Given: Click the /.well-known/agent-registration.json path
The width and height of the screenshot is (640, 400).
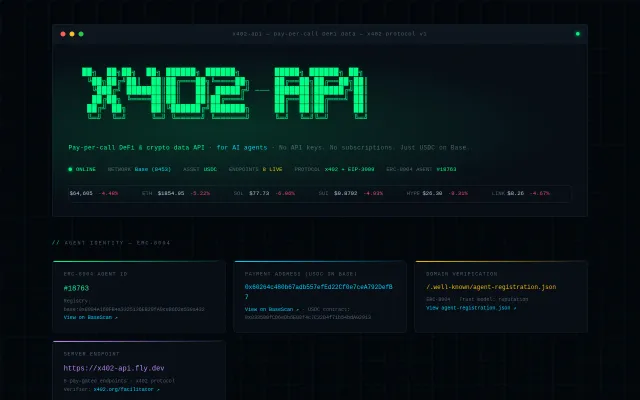Looking at the screenshot, I should [491, 287].
